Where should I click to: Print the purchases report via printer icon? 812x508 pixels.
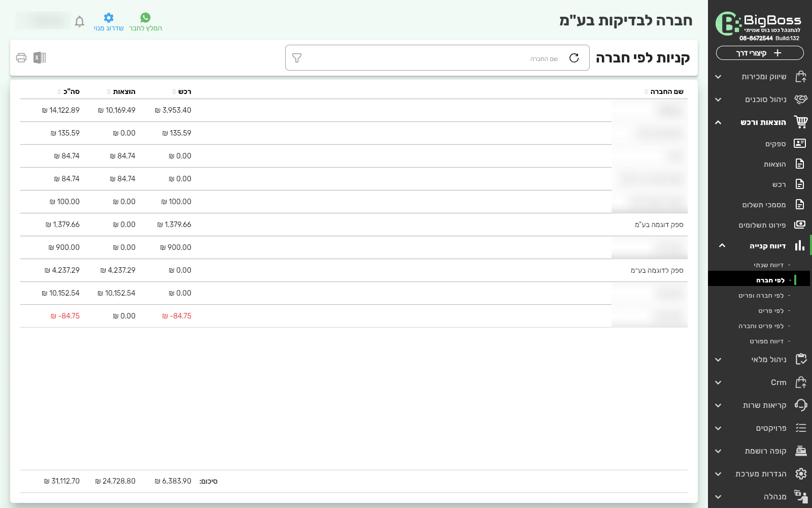pos(21,58)
